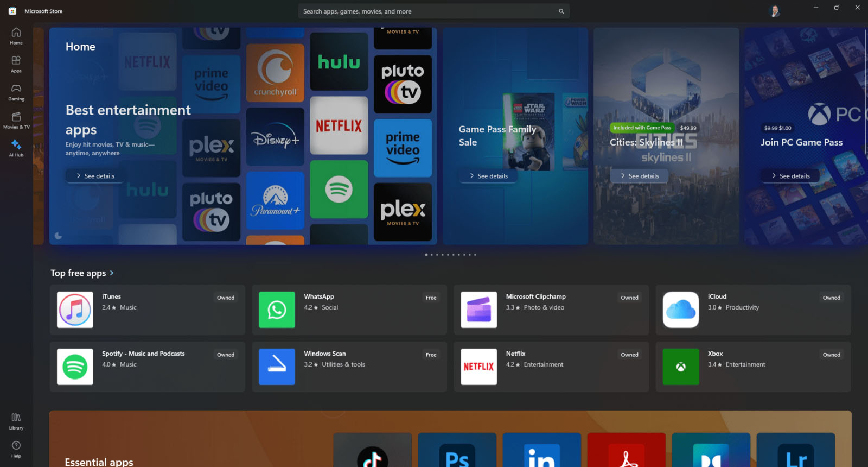868x467 pixels.
Task: See details for Best entertainment apps
Action: (x=95, y=176)
